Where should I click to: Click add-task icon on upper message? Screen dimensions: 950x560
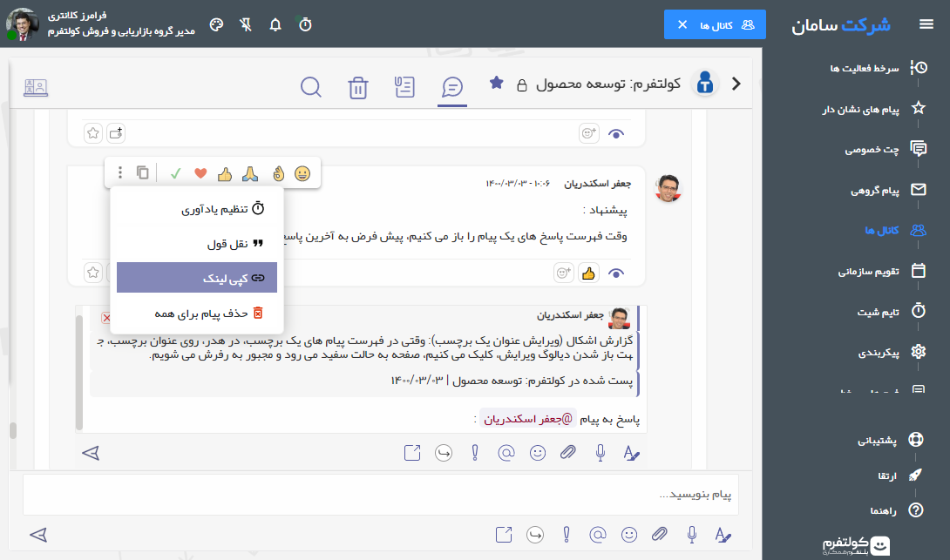tap(116, 132)
